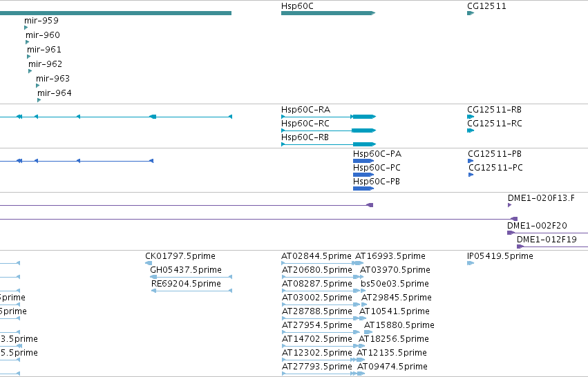This screenshot has height=377, width=588.
Task: Click the AT10541.5prime EST
Action: (363, 318)
